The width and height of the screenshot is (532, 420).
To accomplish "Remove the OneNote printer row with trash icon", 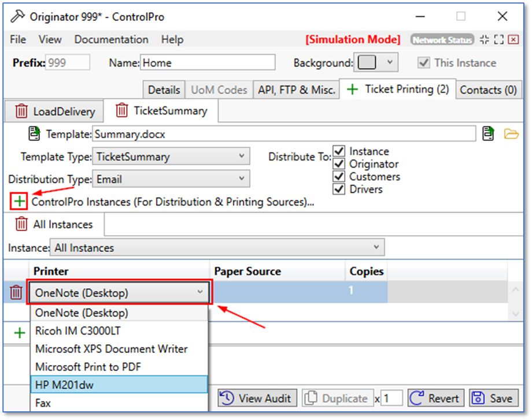I will [17, 293].
